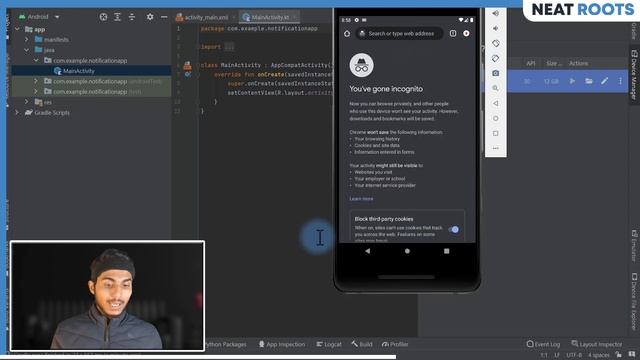
Task: Take an emulator screenshot with camera icon
Action: [x=496, y=73]
